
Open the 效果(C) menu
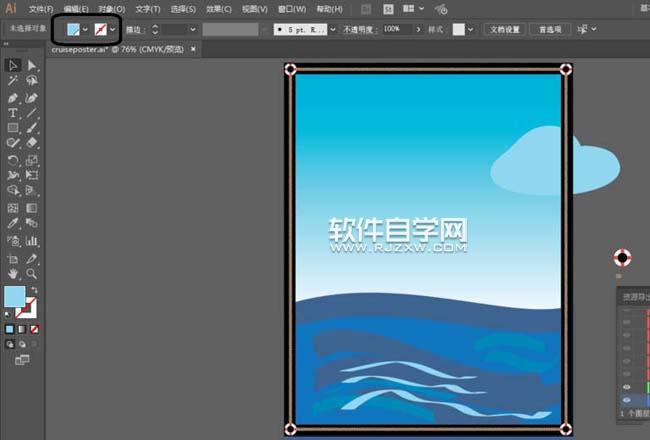219,9
